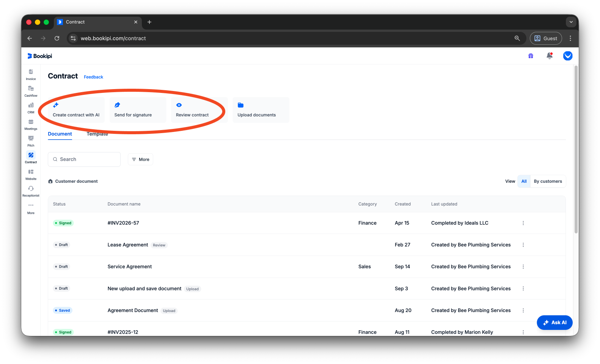Open document #INV2025-12
The height and width of the screenshot is (364, 600).
click(x=123, y=332)
